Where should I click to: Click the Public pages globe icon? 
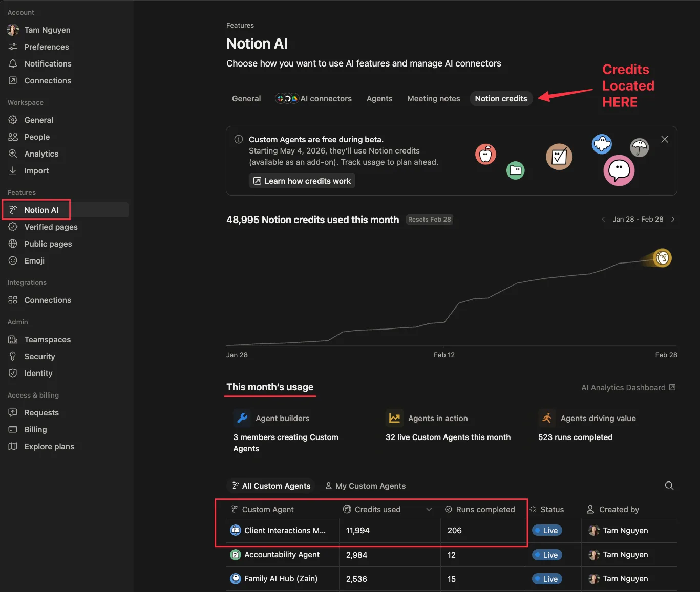click(x=13, y=244)
